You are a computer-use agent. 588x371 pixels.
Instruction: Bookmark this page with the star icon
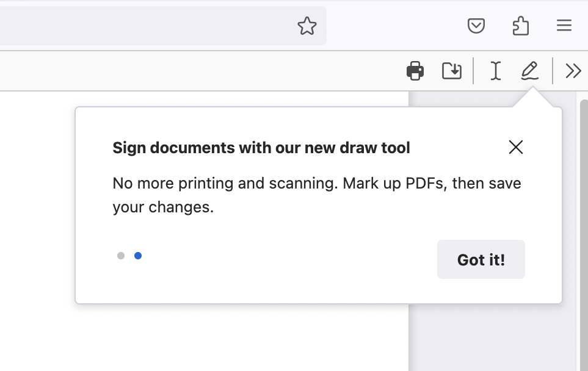coord(307,26)
